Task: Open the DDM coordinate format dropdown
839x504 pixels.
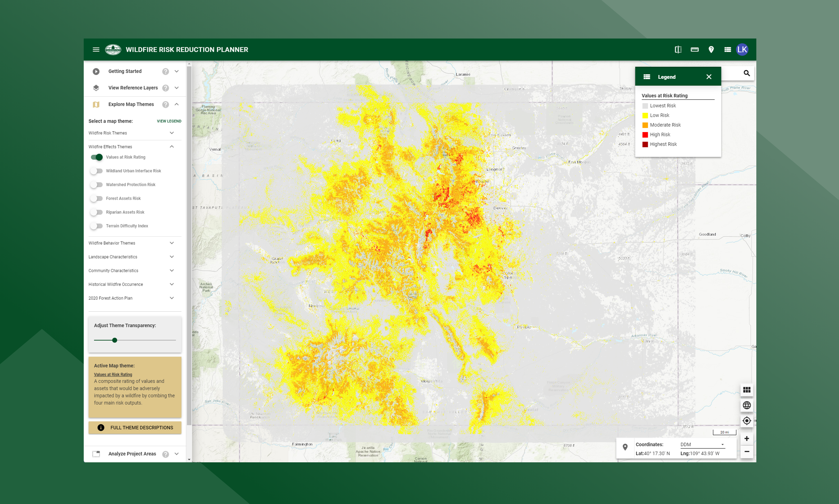Action: point(702,445)
